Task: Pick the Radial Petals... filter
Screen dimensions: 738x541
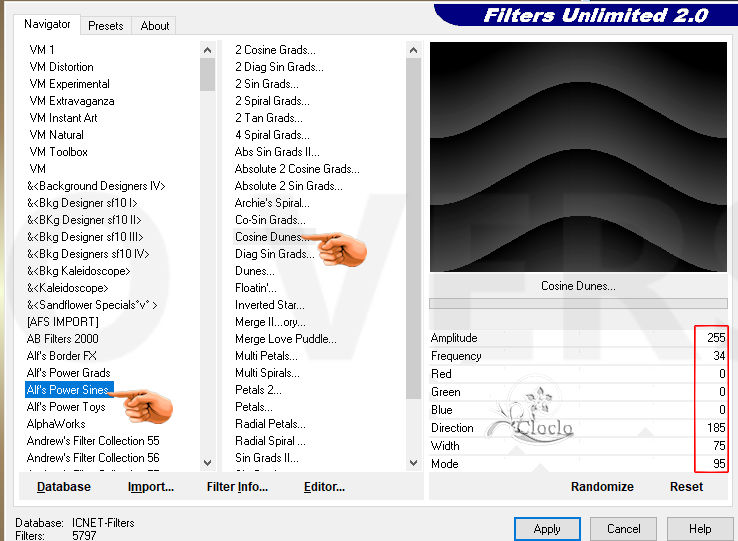Action: [270, 424]
